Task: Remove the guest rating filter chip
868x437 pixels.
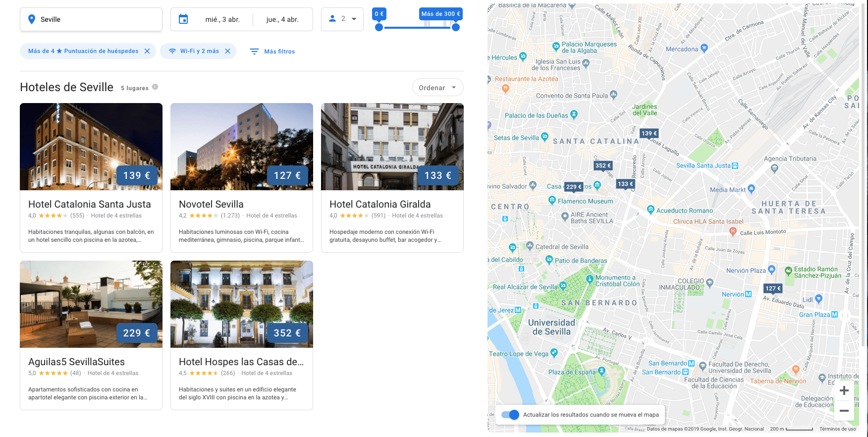Action: (147, 51)
